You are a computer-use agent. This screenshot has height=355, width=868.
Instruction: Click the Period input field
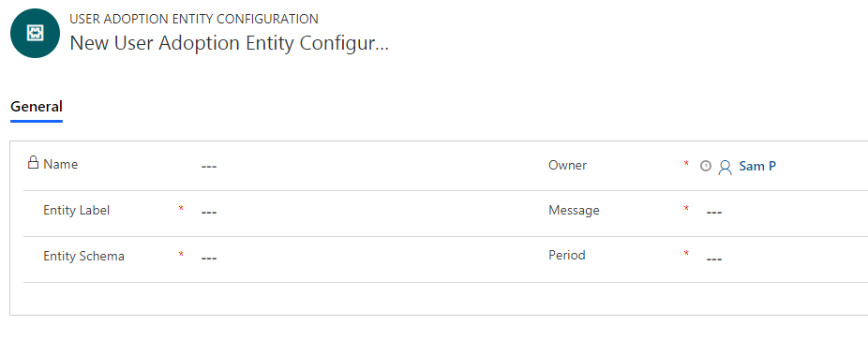pos(785,259)
